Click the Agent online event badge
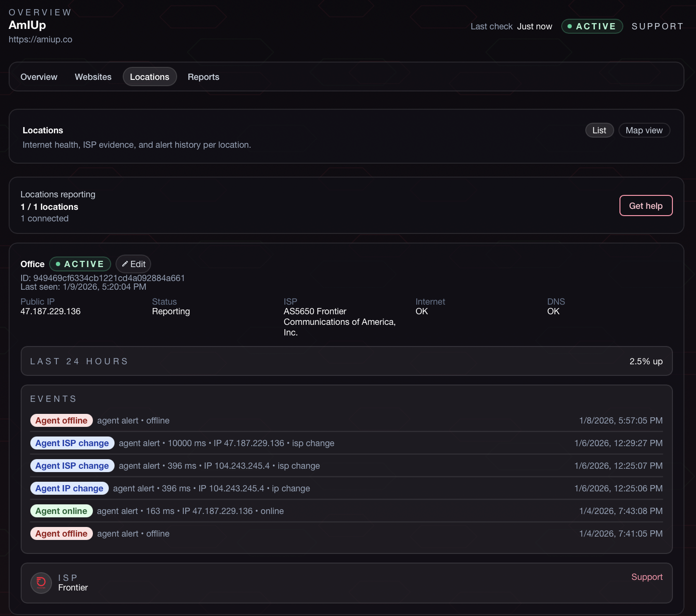696x616 pixels. tap(61, 511)
